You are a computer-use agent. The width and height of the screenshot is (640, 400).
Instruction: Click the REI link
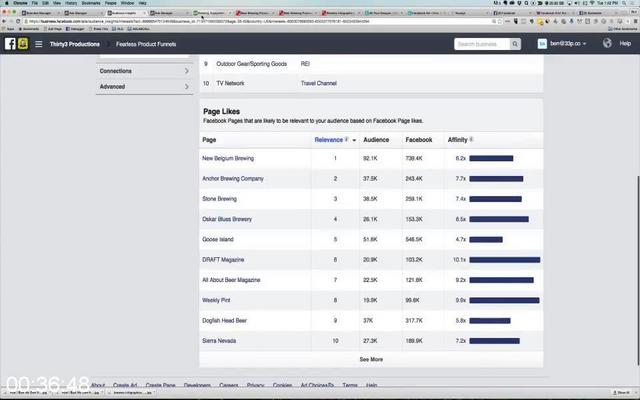point(305,64)
